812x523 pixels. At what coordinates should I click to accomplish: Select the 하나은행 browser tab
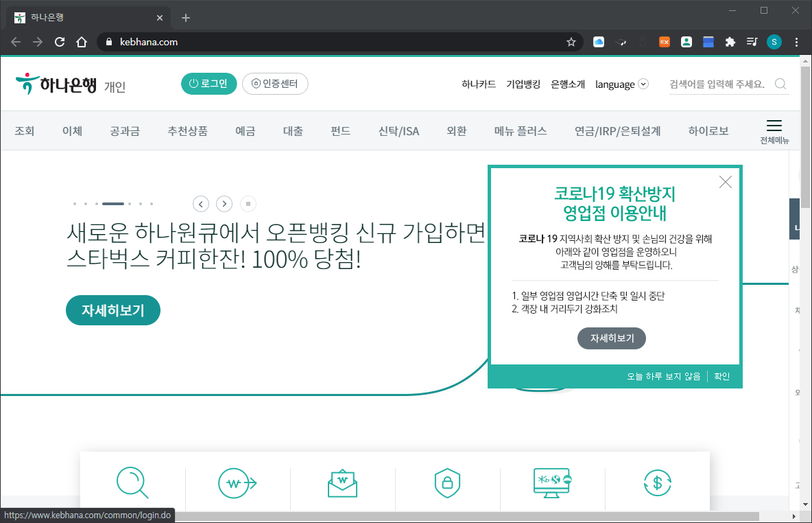pos(88,18)
